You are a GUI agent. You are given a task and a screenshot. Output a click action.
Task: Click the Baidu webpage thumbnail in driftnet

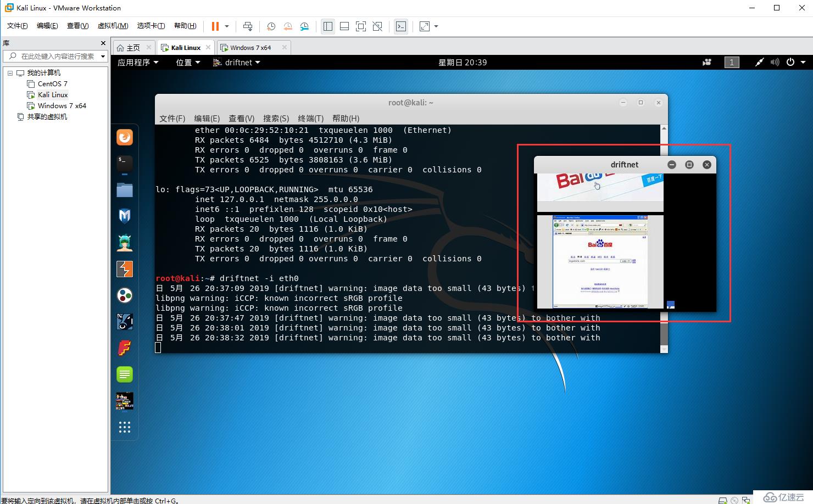(600, 262)
